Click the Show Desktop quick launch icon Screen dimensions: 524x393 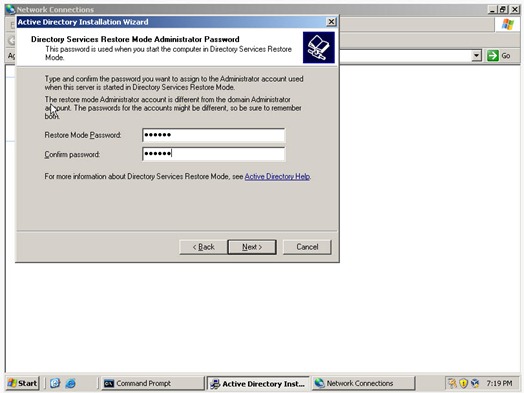click(x=55, y=383)
